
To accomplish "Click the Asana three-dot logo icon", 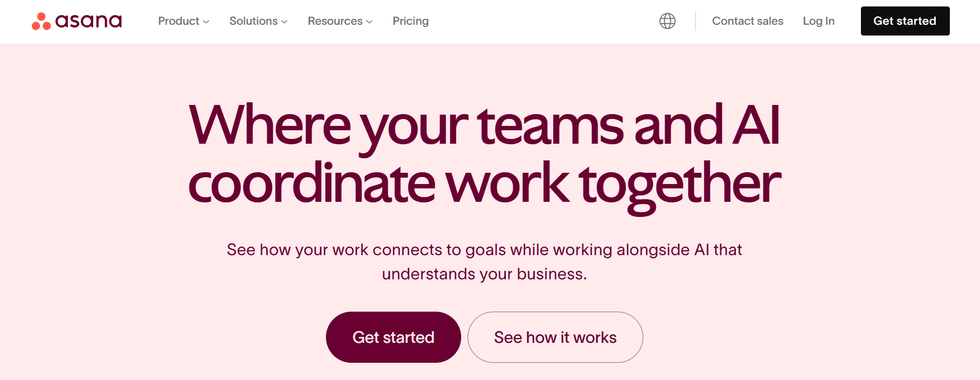I will [41, 22].
